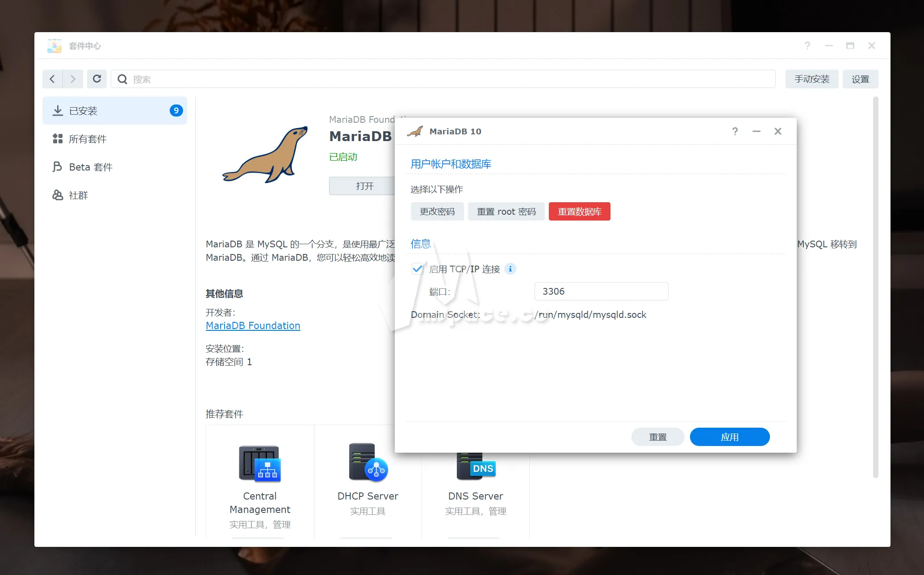This screenshot has height=575, width=924.
Task: Click 重置 root 密码 button
Action: [506, 212]
